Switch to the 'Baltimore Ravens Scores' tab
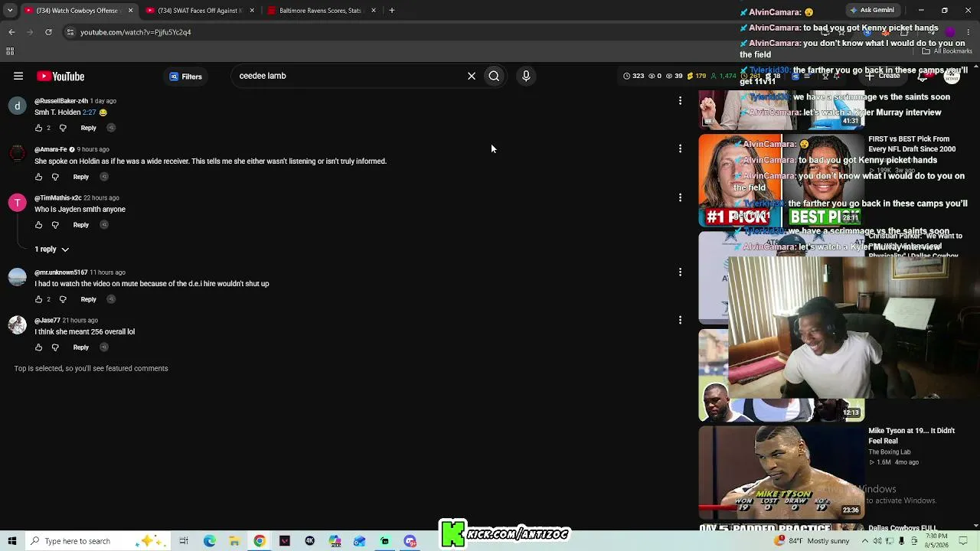Viewport: 980px width, 551px height. pyautogui.click(x=320, y=11)
